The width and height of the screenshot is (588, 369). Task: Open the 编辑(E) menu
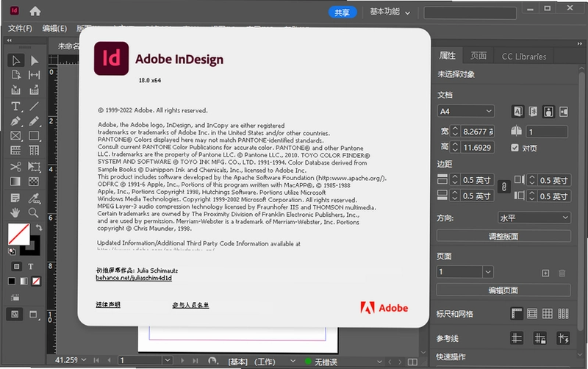[54, 29]
